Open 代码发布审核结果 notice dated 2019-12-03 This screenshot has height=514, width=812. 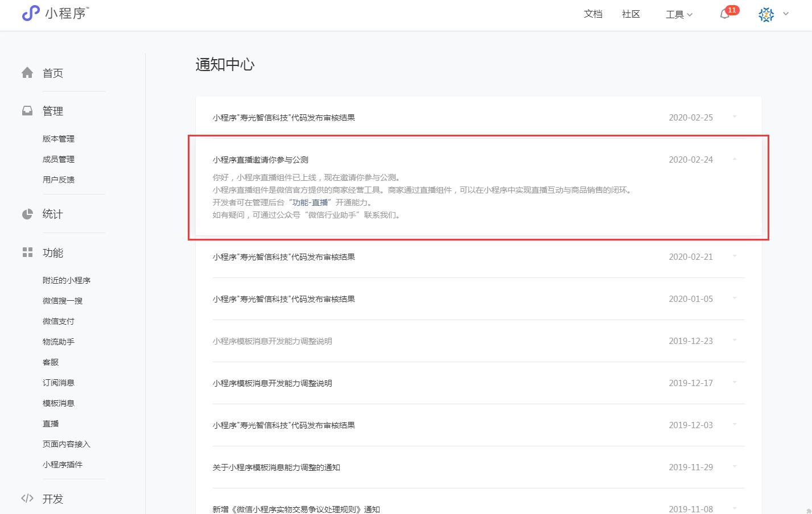tap(284, 425)
